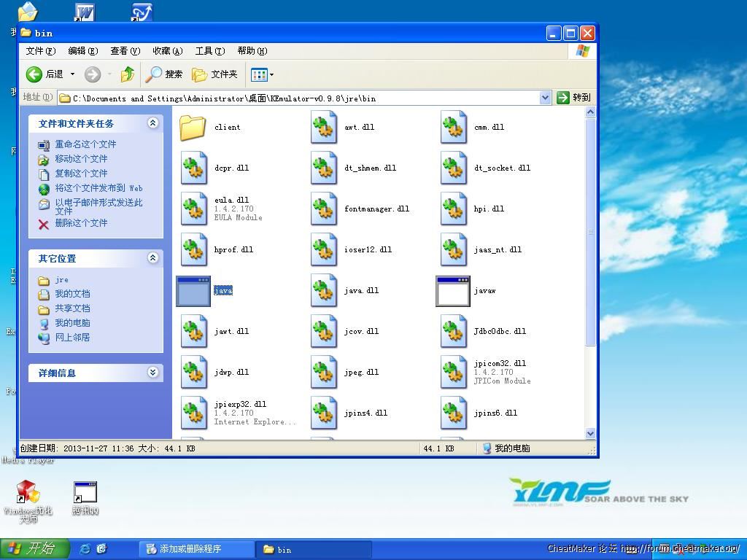
Task: Click the Start (开始) button on taskbar
Action: [x=34, y=548]
